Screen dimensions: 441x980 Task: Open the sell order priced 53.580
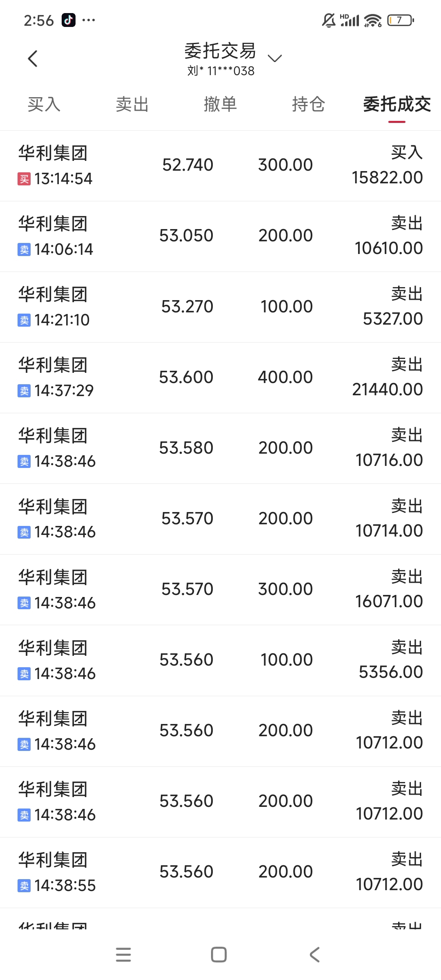tap(220, 448)
